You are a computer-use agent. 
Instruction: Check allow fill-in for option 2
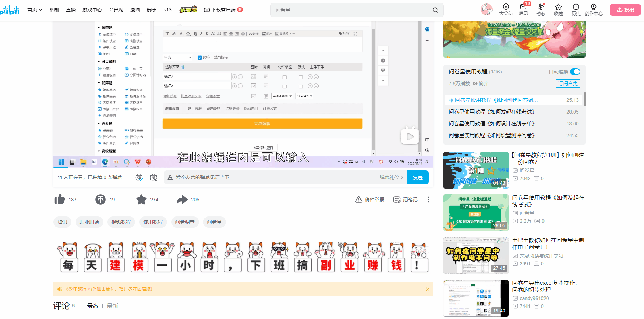[x=285, y=77]
